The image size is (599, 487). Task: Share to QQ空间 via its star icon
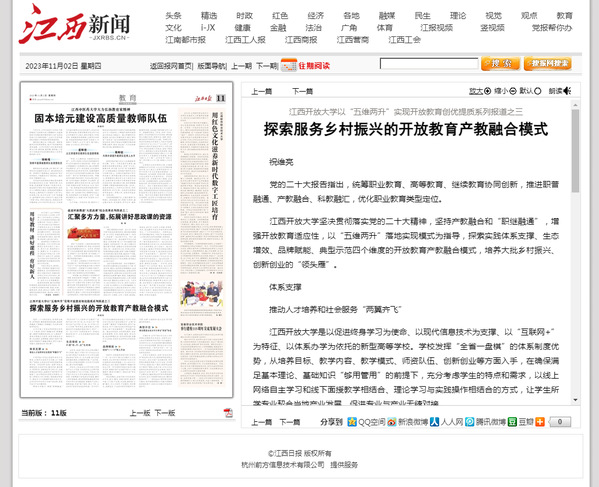(352, 422)
